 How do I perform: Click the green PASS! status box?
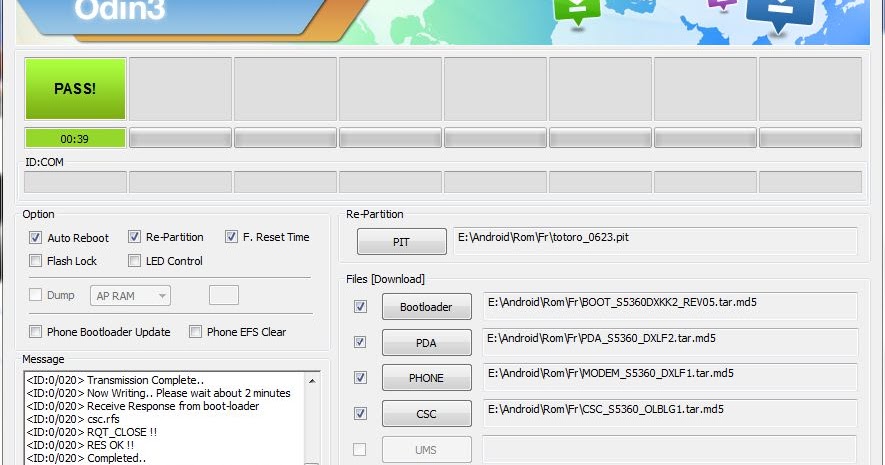click(75, 89)
